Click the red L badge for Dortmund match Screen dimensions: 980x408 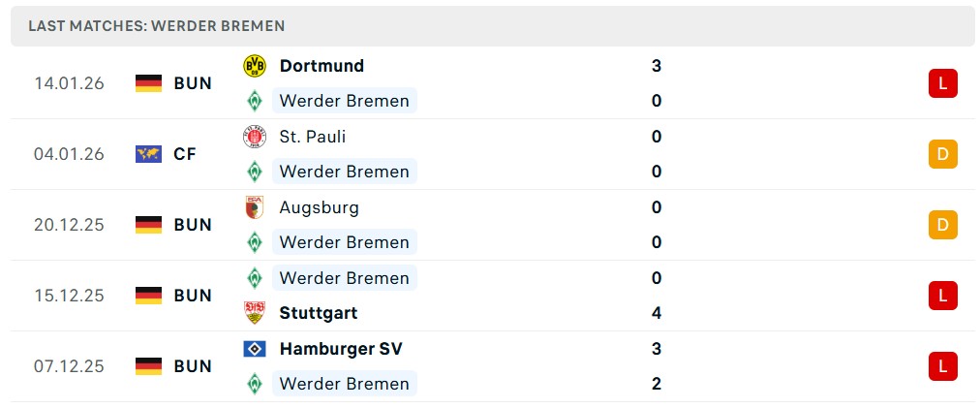pyautogui.click(x=942, y=83)
